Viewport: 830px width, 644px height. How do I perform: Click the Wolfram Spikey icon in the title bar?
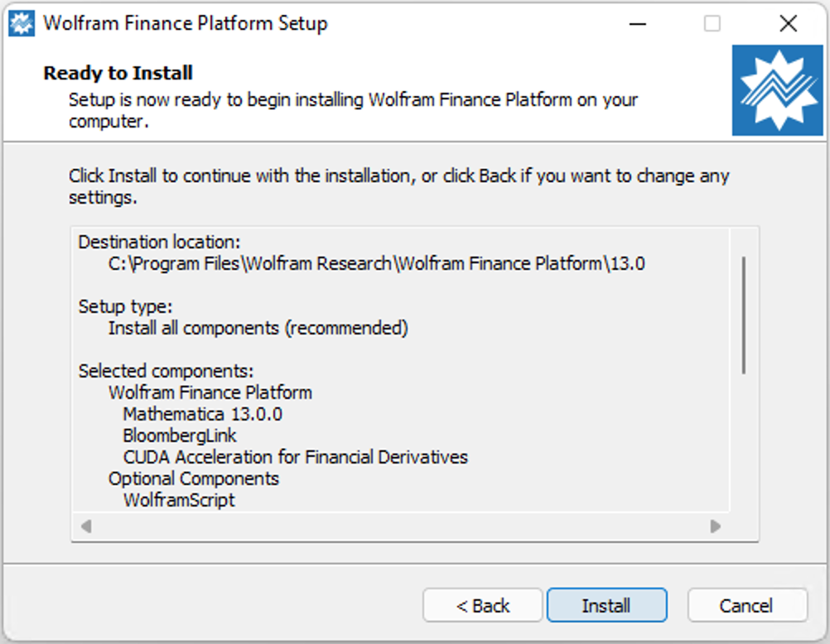click(x=22, y=23)
